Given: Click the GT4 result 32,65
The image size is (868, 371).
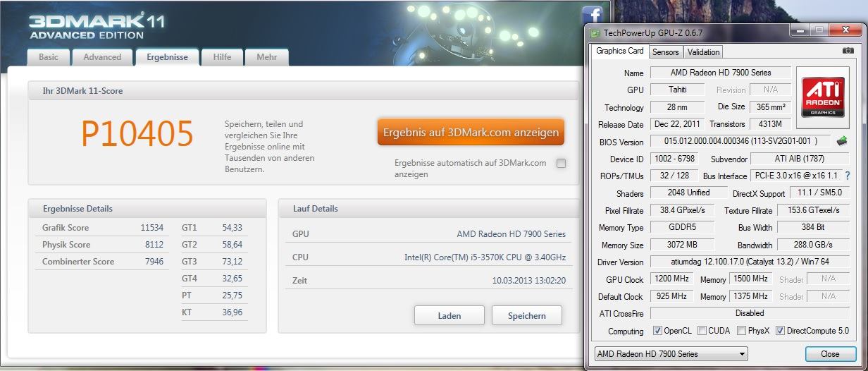Looking at the screenshot, I should (232, 279).
